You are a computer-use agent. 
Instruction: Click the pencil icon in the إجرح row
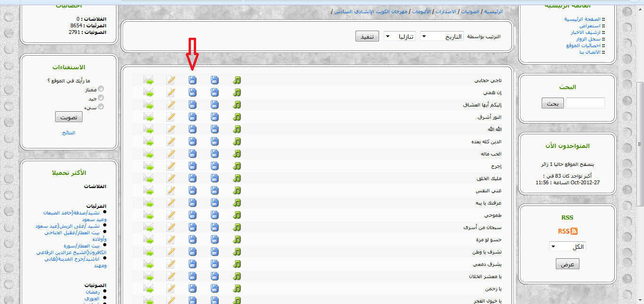click(x=171, y=166)
